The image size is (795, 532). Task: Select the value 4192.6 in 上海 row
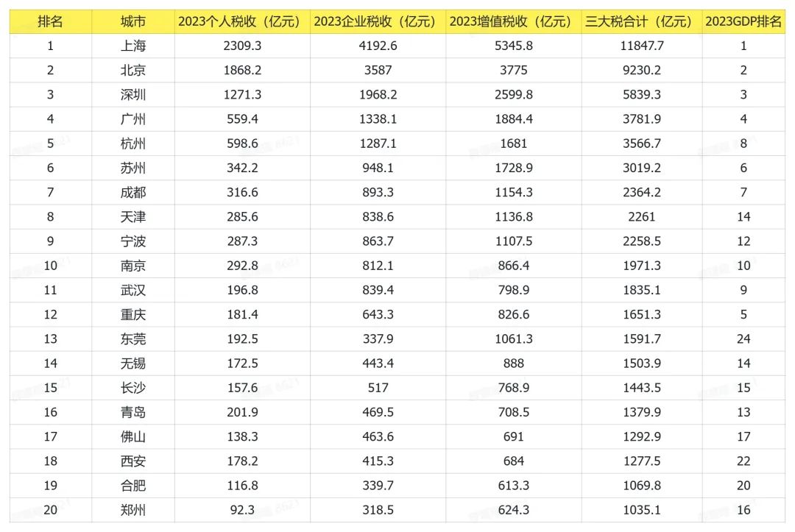(x=378, y=46)
